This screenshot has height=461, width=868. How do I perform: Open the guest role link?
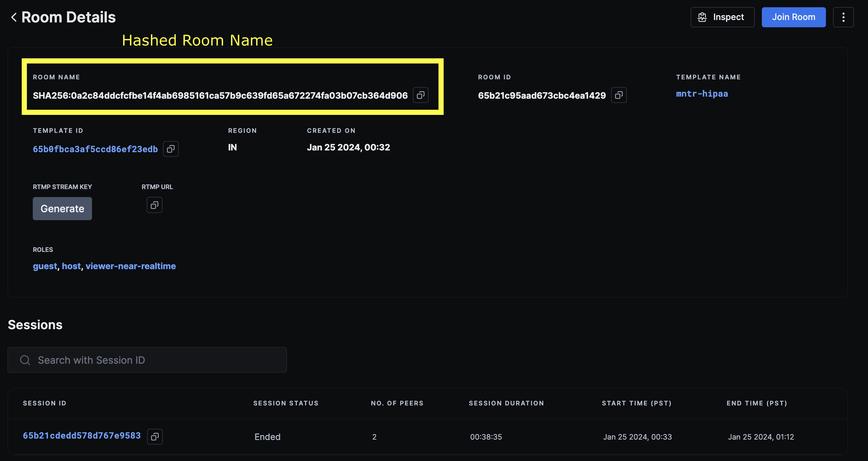click(x=45, y=266)
